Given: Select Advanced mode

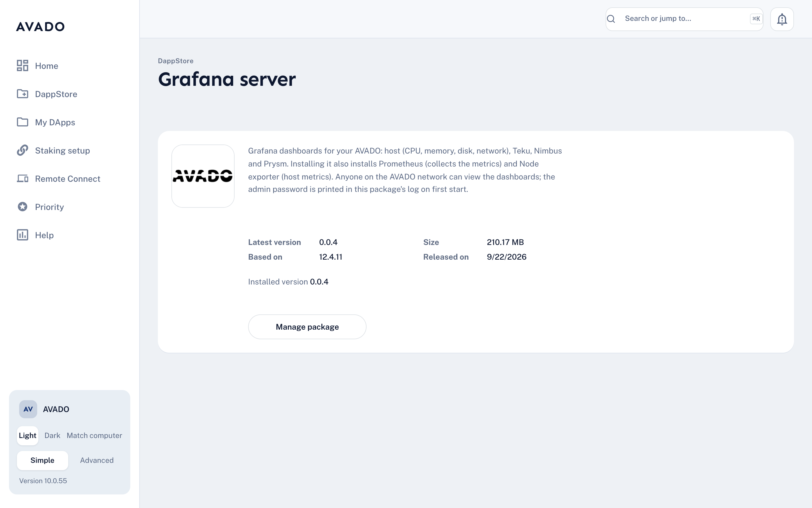Looking at the screenshot, I should [97, 460].
